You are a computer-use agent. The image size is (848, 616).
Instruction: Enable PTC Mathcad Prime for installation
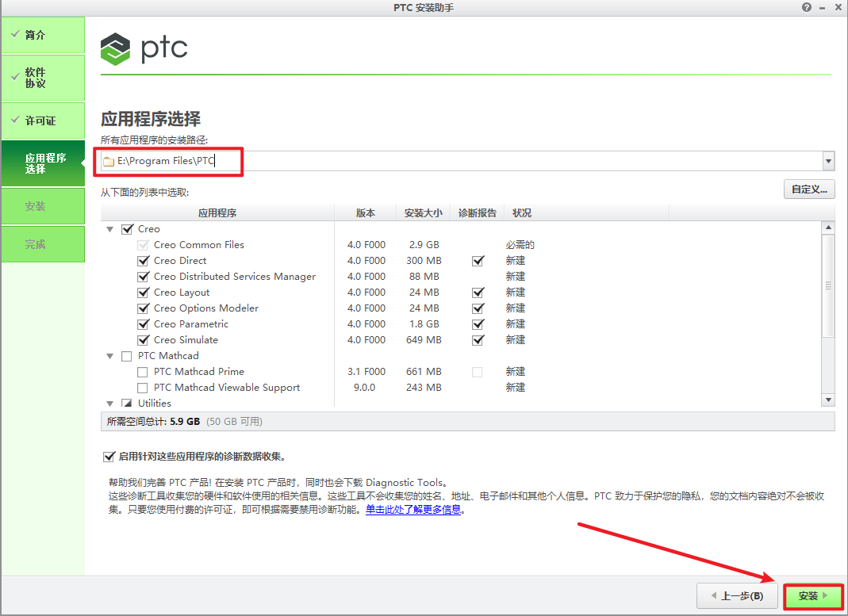coord(143,371)
